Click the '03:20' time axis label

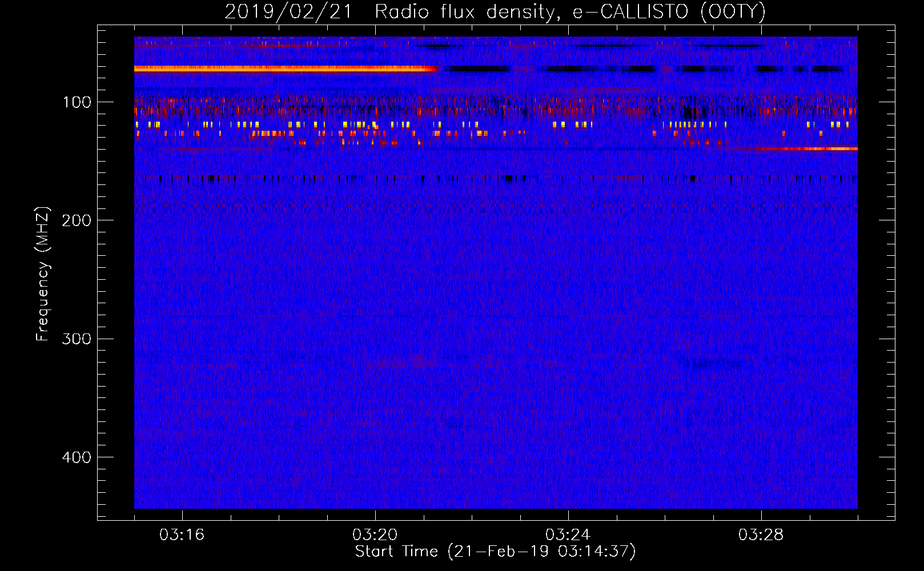click(x=375, y=535)
